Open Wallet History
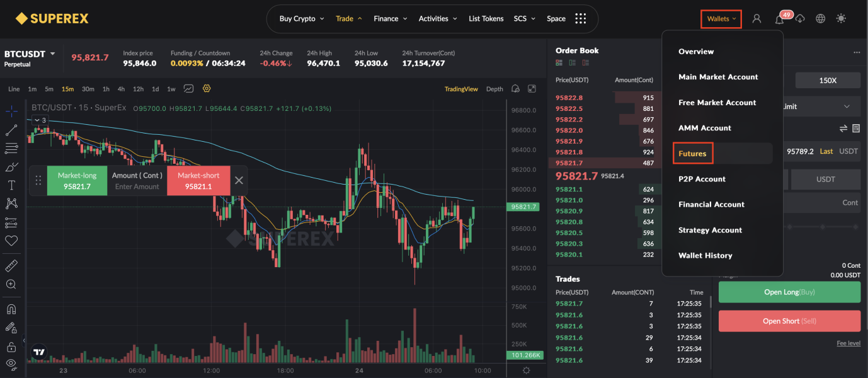 tap(705, 256)
